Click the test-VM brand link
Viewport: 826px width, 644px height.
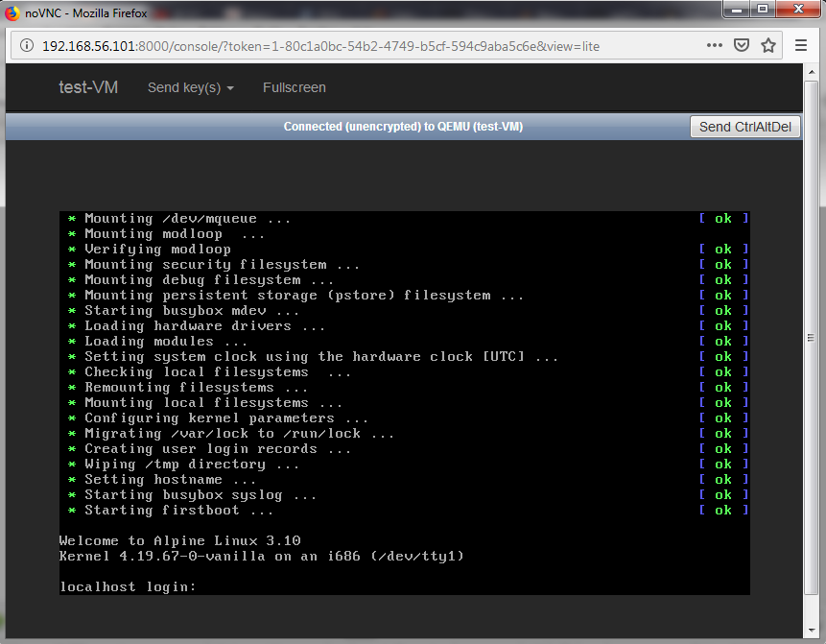pyautogui.click(x=88, y=87)
